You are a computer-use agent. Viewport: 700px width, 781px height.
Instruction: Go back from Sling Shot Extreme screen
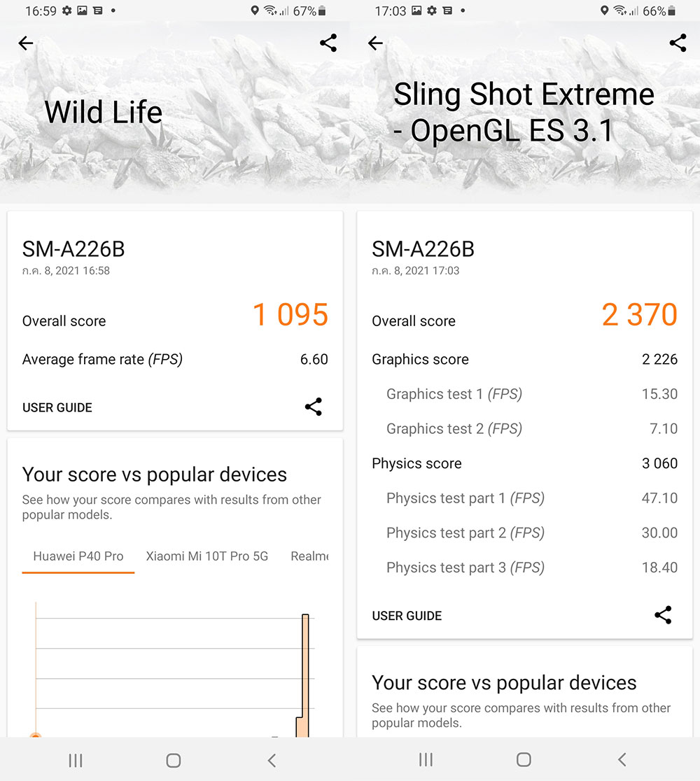(376, 43)
